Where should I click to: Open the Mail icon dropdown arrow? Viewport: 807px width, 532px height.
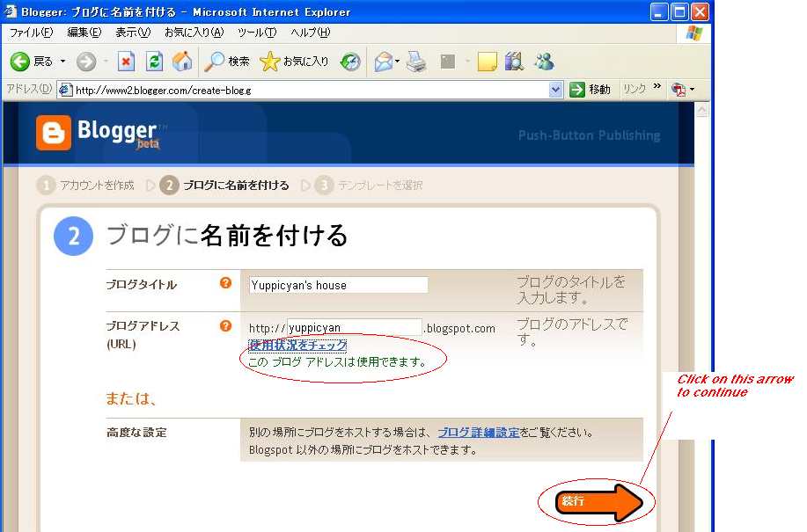397,62
